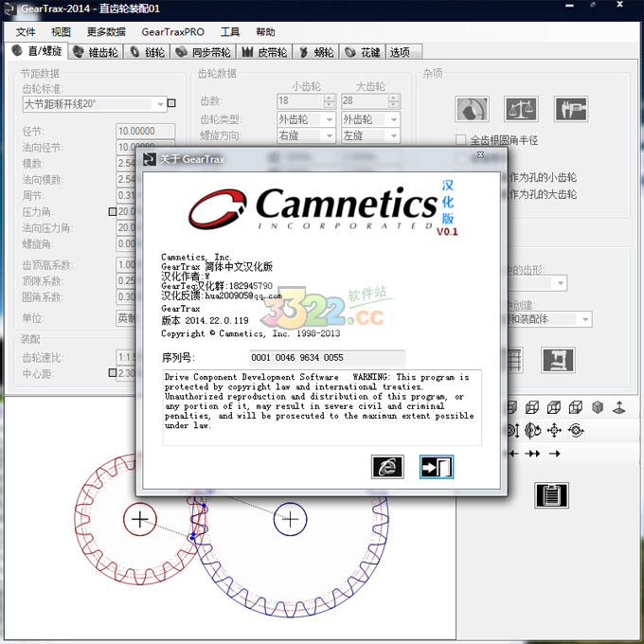644x644 pixels.
Task: Click the copyright warning text box
Action: tap(322, 407)
